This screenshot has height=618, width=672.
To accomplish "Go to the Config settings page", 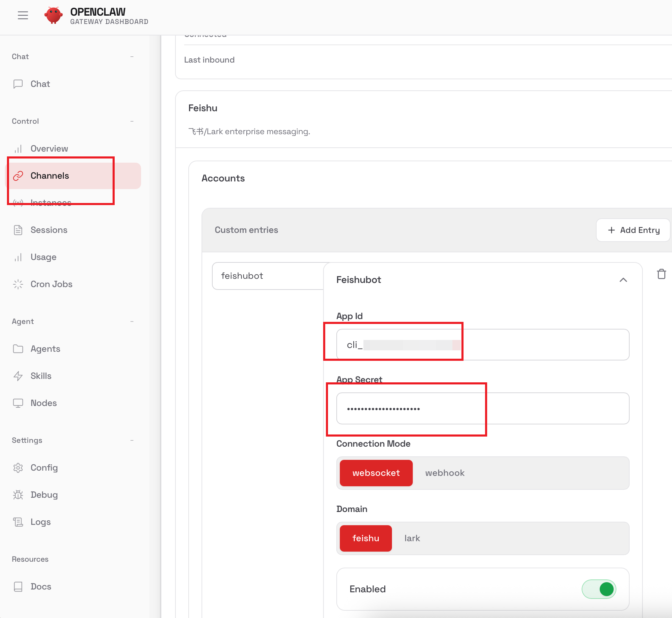I will click(x=44, y=467).
